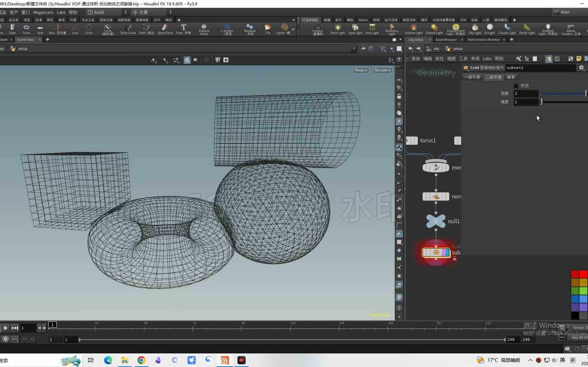Add a Portal Light
The image size is (588, 367).
[527, 29]
